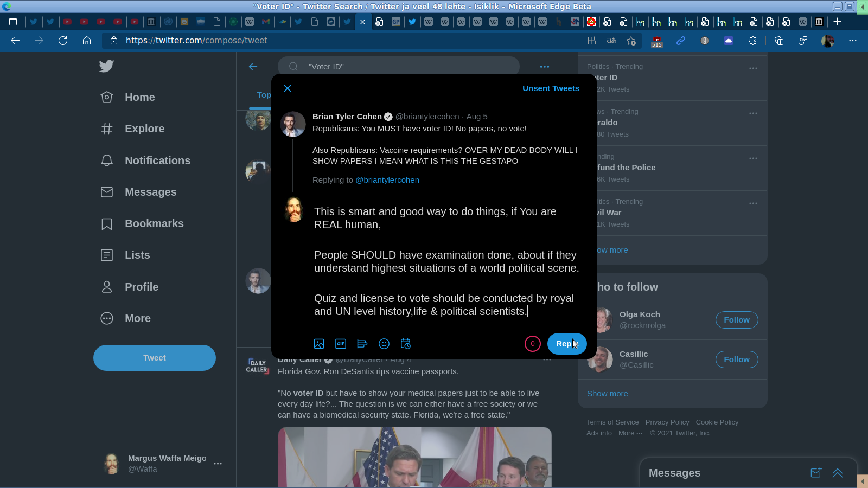The height and width of the screenshot is (488, 868).
Task: Close the active Twitter tab
Action: 363,22
